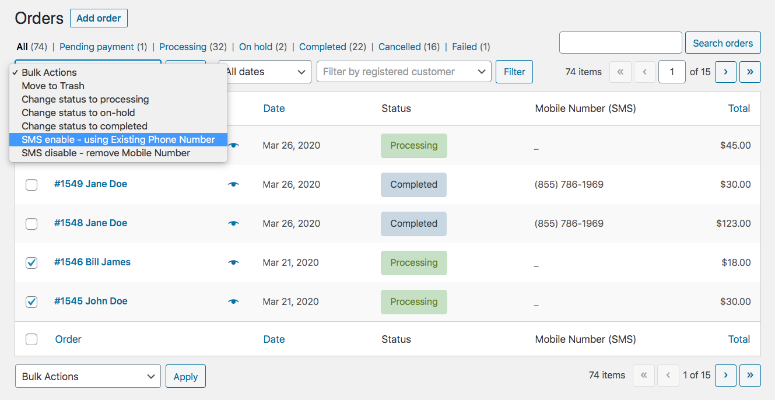The image size is (775, 400).
Task: Select Change status to on-hold
Action: pos(118,113)
